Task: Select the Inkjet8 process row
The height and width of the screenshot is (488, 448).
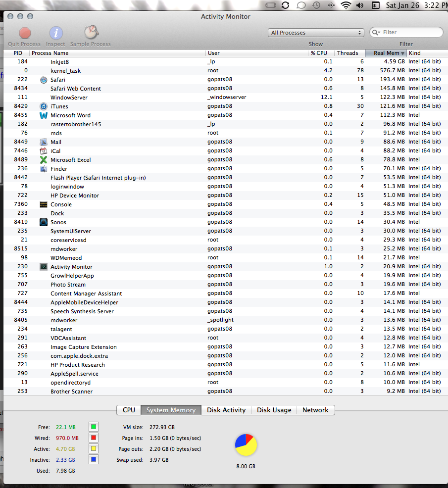Action: (226, 62)
